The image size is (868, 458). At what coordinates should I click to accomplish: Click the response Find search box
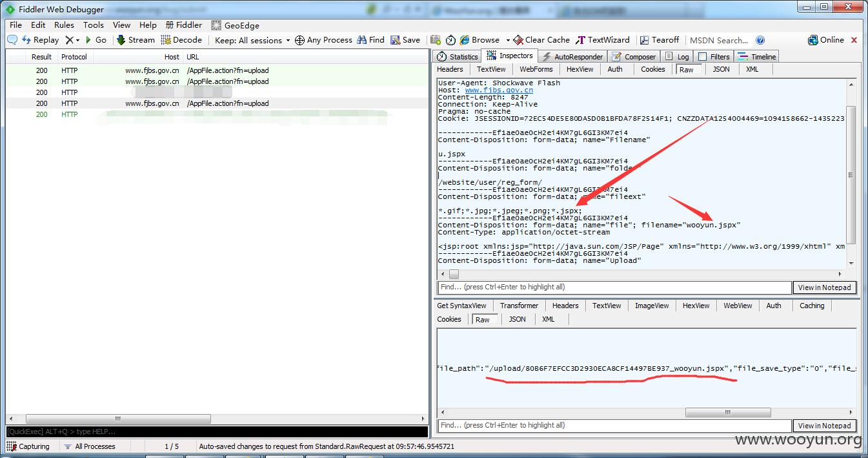click(x=614, y=426)
